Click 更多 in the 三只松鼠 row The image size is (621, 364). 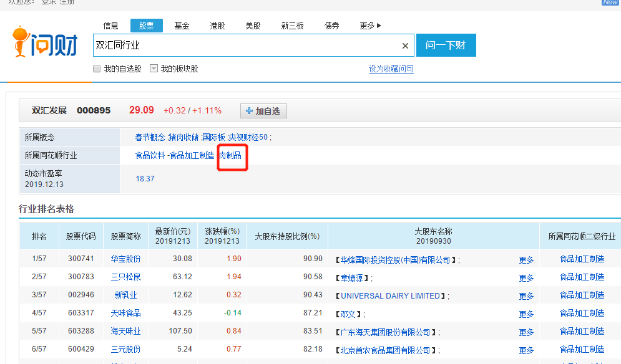pos(526,278)
